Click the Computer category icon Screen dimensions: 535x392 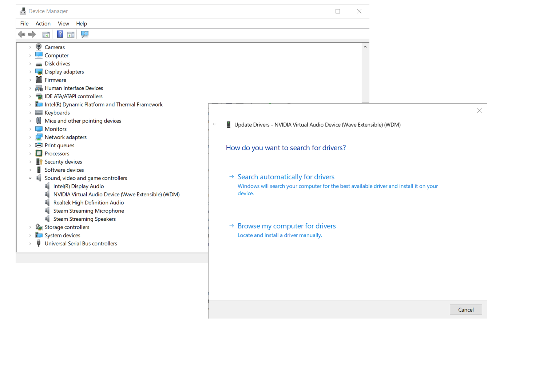(39, 55)
